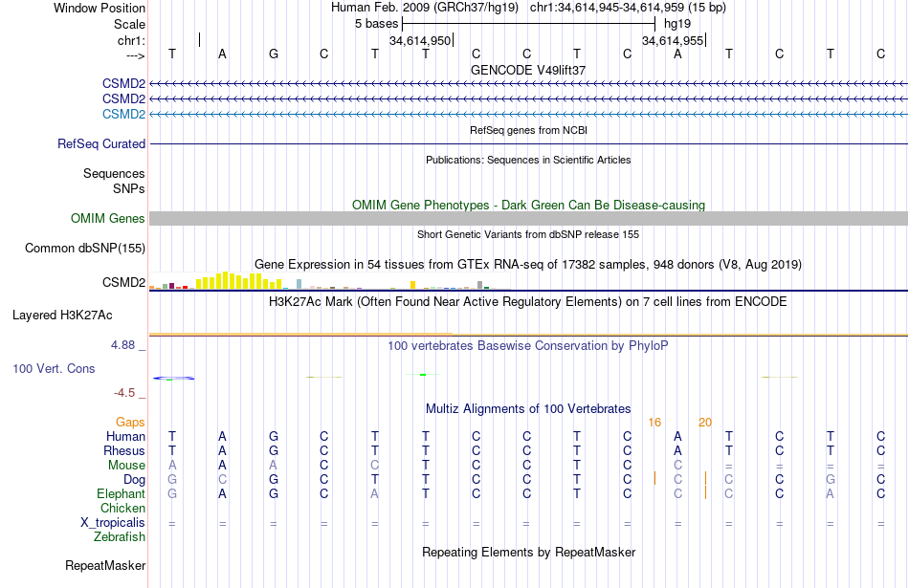Click the OMIM Genes track label
The image size is (909, 588).
coord(108,218)
